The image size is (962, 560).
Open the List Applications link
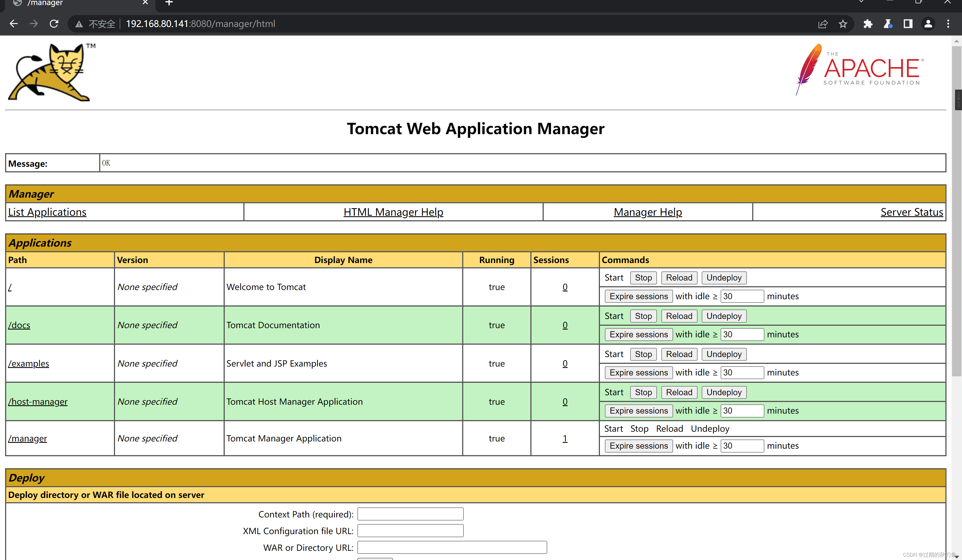tap(47, 212)
